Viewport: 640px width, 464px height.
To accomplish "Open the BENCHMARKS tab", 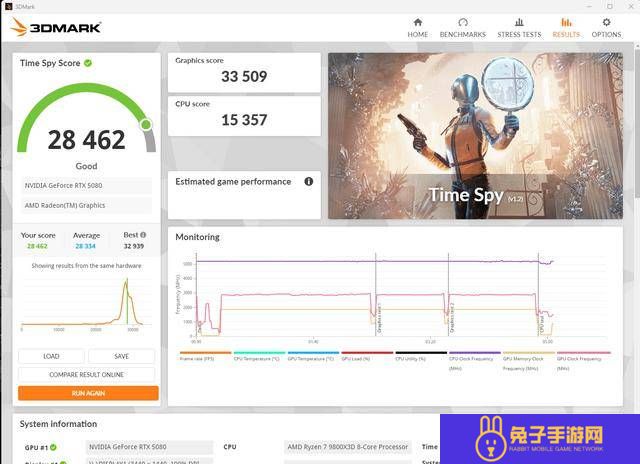I will point(462,28).
